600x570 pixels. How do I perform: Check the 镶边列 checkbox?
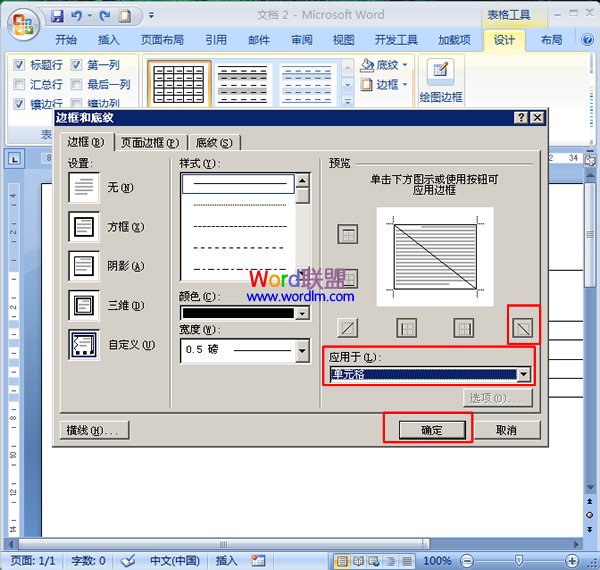(77, 104)
